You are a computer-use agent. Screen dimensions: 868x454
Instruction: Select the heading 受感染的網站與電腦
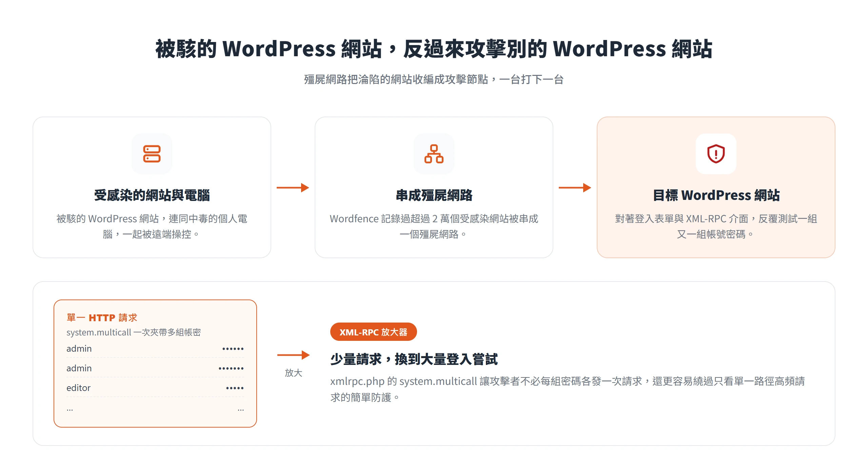152,195
